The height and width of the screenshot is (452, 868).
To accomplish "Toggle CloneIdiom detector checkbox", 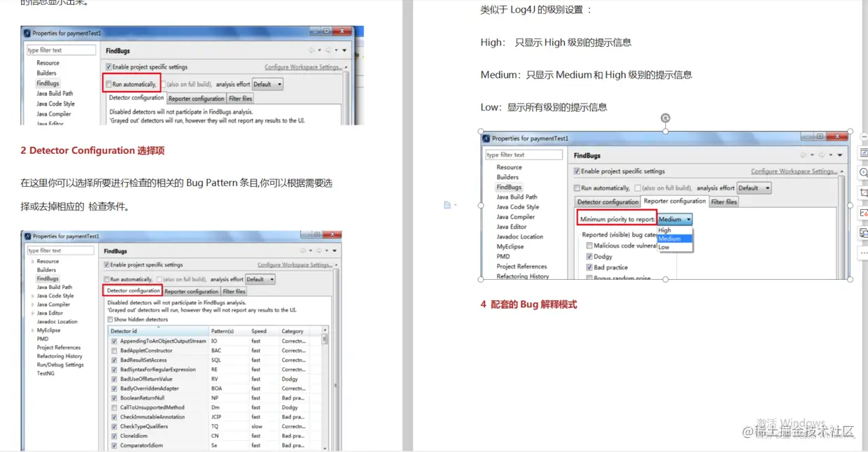I will click(x=114, y=436).
